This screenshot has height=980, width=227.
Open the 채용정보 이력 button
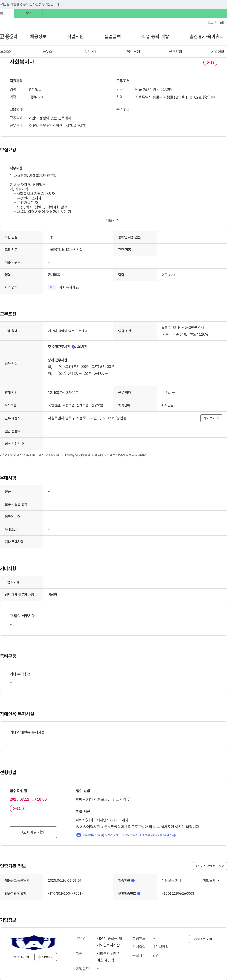point(203,939)
